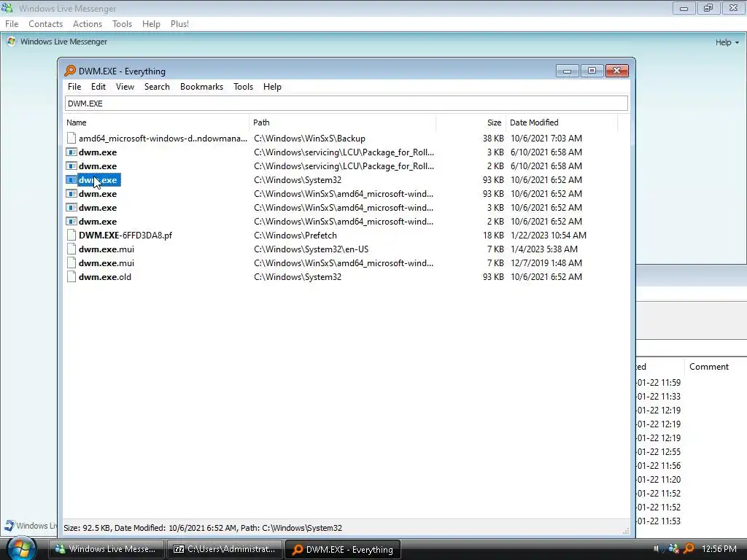Open the File menu in Everything
Viewport: 747px width, 560px height.
tap(74, 87)
